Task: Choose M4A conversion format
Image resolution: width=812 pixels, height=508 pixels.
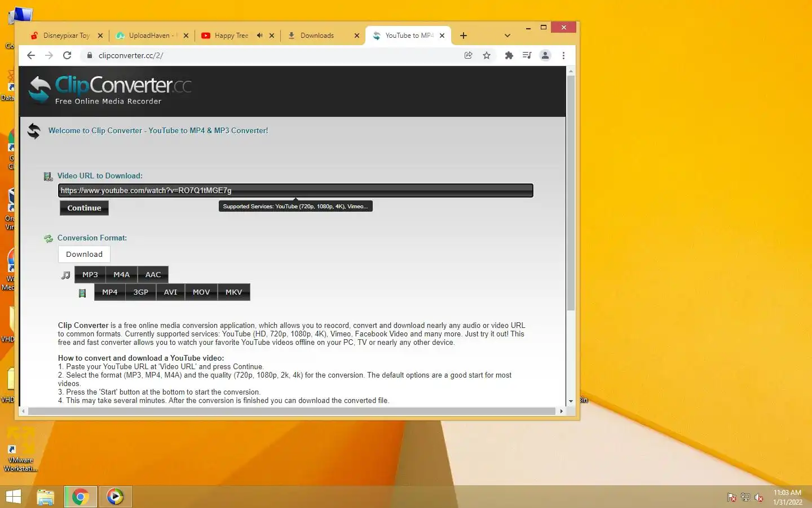Action: tap(122, 275)
